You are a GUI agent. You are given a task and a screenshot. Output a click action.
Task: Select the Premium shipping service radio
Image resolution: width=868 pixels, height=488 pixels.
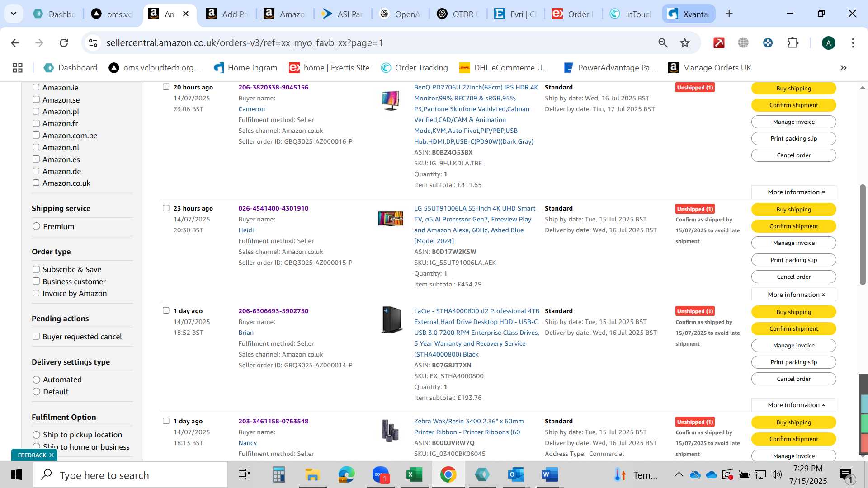(x=37, y=226)
